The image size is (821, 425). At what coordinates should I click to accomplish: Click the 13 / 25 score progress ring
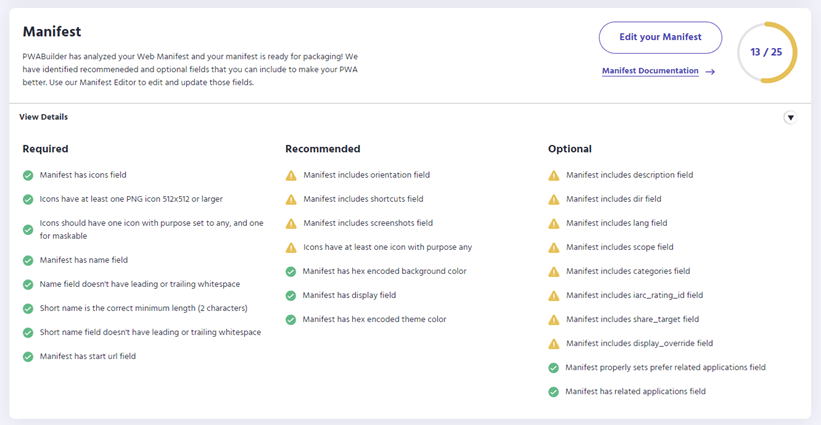pyautogui.click(x=767, y=52)
